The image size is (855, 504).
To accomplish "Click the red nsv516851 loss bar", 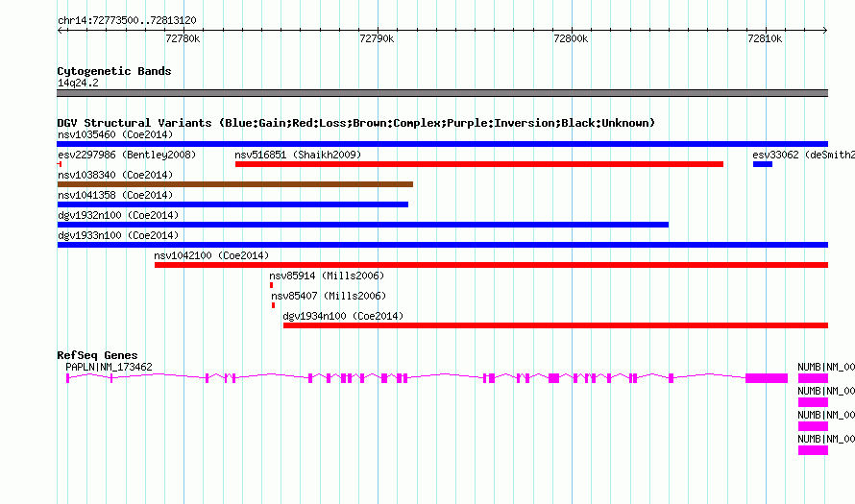I will pos(479,164).
